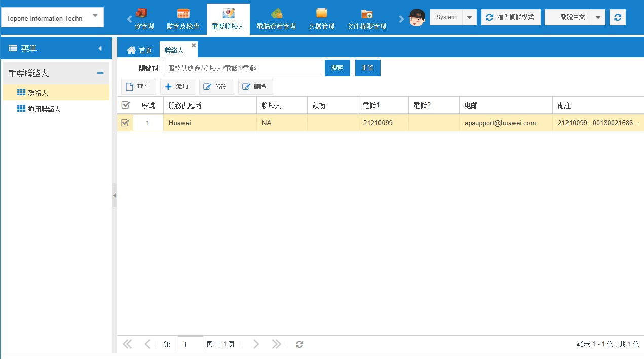Open the Topone Information company dropdown

[x=95, y=16]
